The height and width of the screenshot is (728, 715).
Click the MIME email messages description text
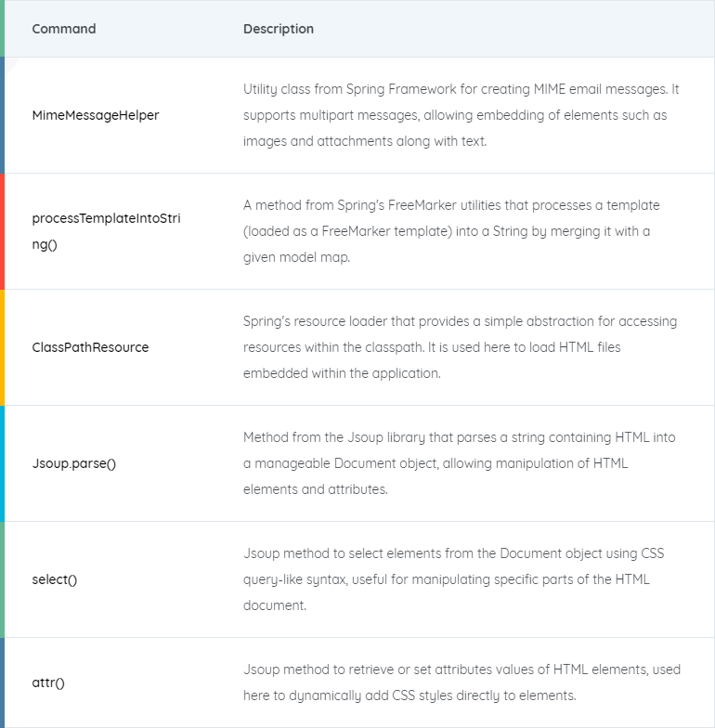click(x=461, y=115)
